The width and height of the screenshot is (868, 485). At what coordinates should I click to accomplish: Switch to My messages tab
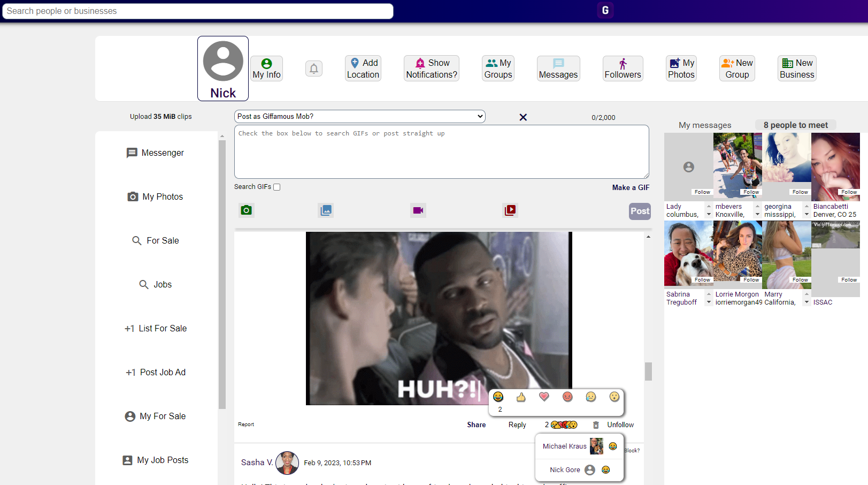[x=705, y=125]
